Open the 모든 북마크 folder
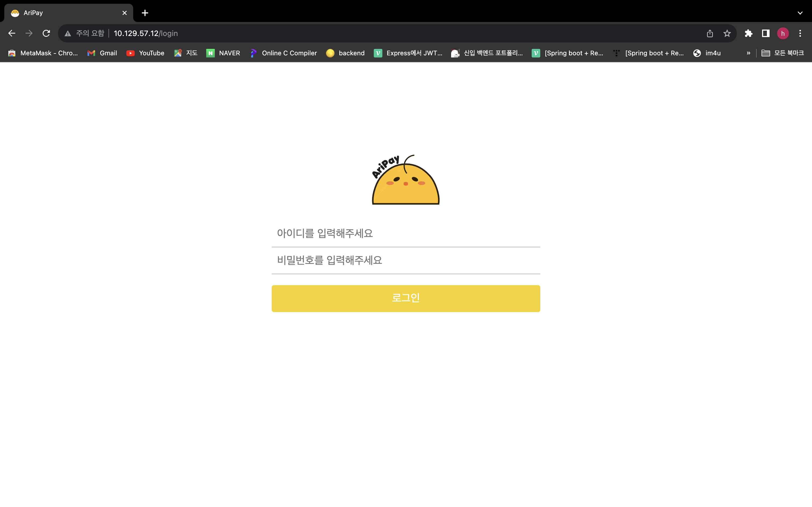The height and width of the screenshot is (507, 812). click(x=782, y=53)
